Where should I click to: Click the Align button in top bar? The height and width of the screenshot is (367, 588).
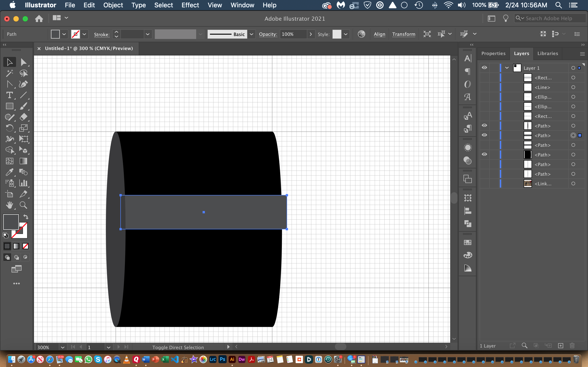pos(379,34)
